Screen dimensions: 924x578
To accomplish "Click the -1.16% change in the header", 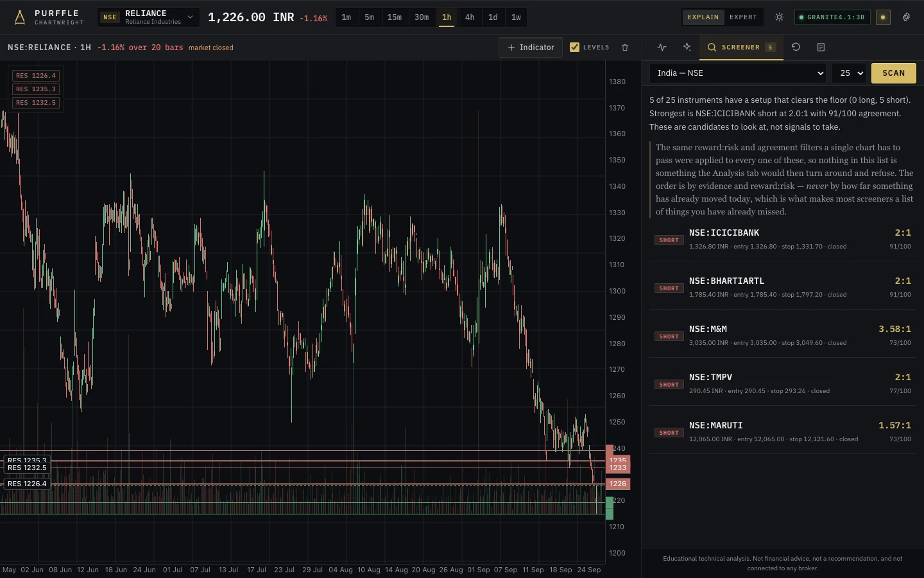I will coord(314,19).
